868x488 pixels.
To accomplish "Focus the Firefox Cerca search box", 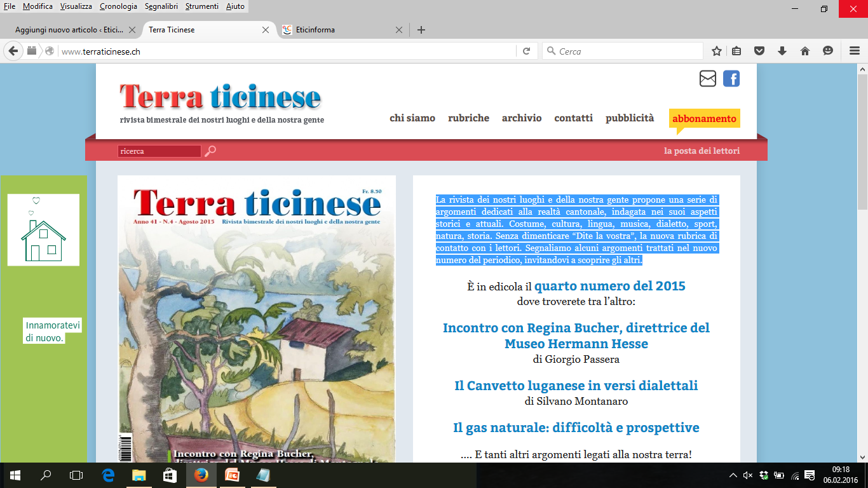I will tap(623, 51).
